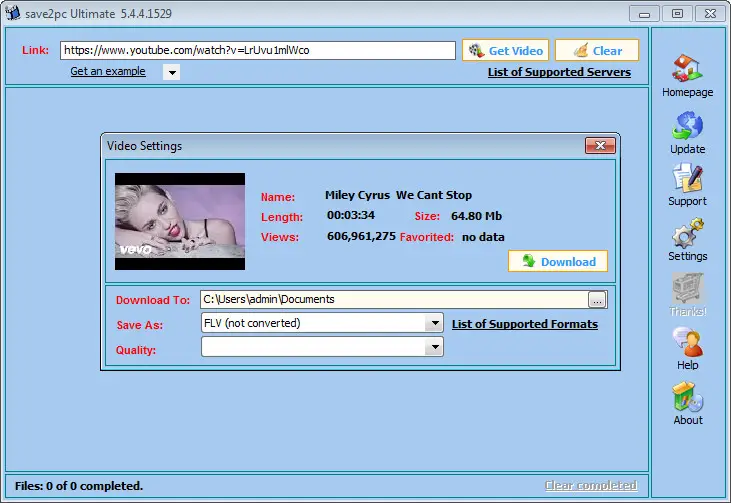
Task: Open the About box icon
Action: (x=687, y=397)
